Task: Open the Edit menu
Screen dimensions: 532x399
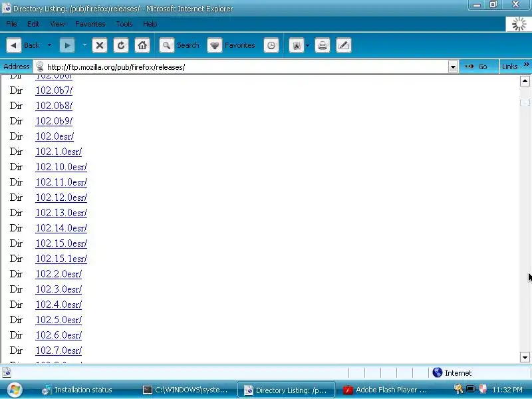Action: click(33, 24)
